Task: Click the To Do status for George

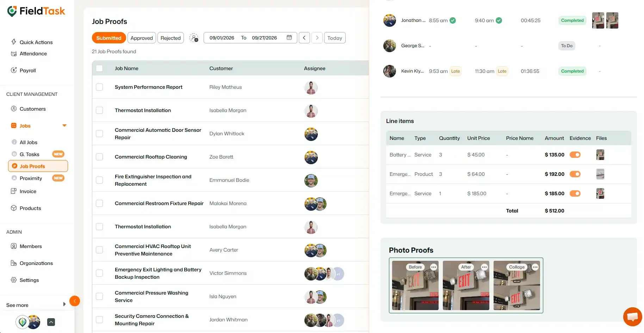Action: pos(566,46)
